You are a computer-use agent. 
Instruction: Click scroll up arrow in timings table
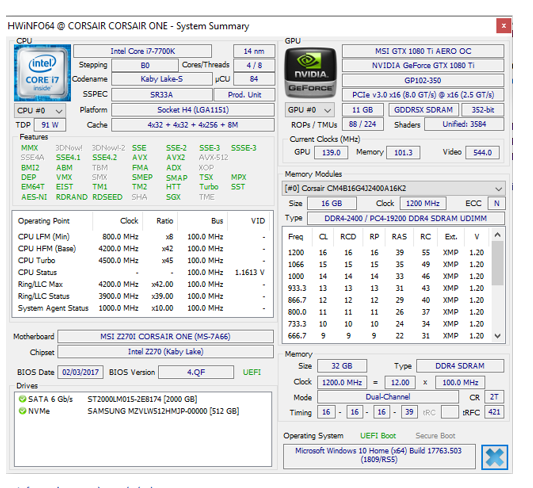498,235
